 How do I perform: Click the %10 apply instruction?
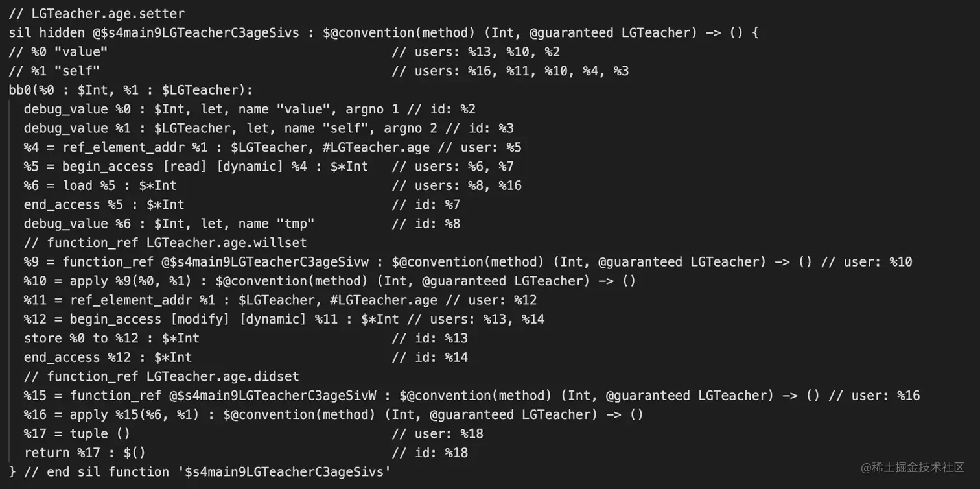point(330,281)
